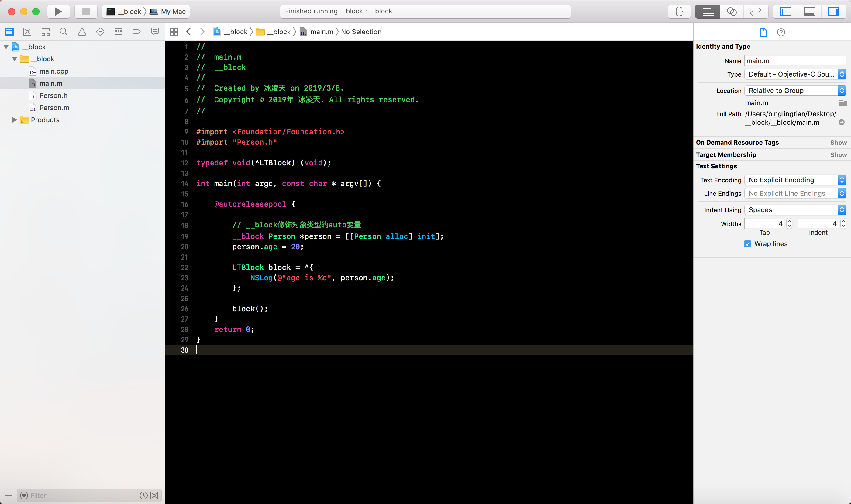Stop the running scheme
Image resolution: width=851 pixels, height=504 pixels.
(86, 12)
